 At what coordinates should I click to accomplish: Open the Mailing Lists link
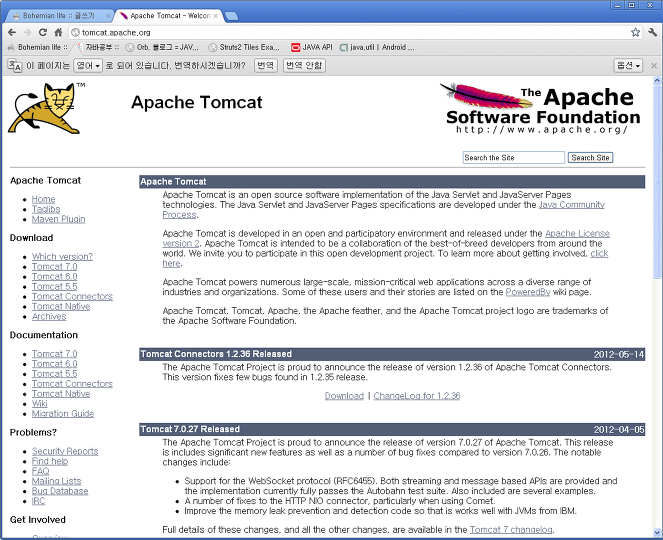pos(57,481)
